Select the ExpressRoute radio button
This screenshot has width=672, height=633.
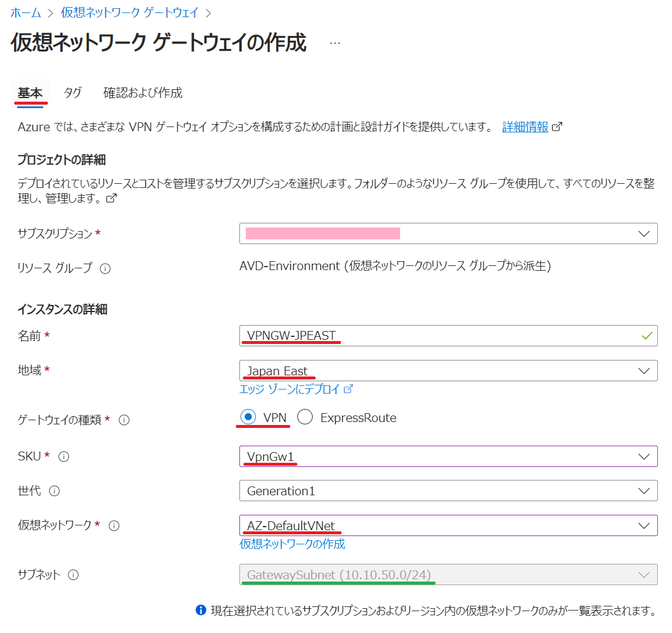(305, 417)
